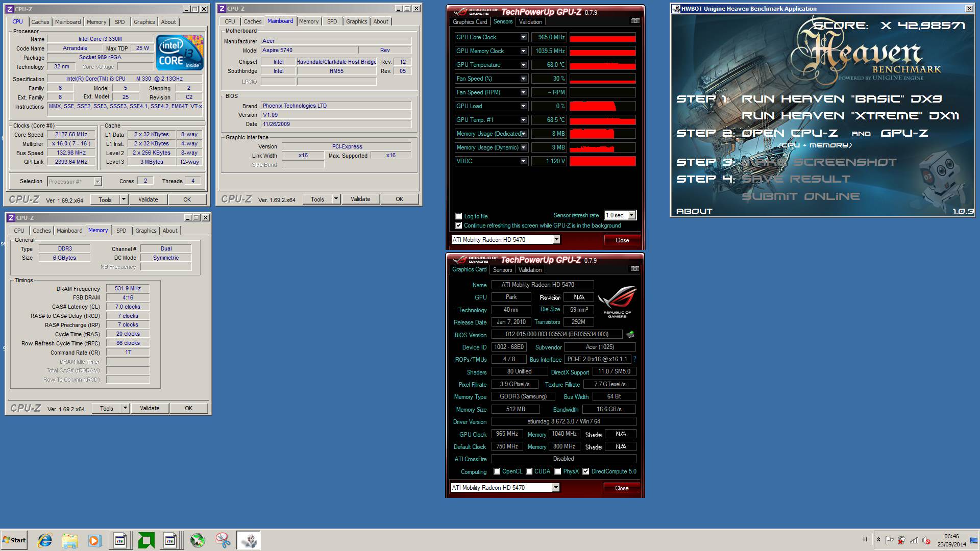The width and height of the screenshot is (980, 551).
Task: Click Close button in GPU-Z Sensors window
Action: point(622,240)
